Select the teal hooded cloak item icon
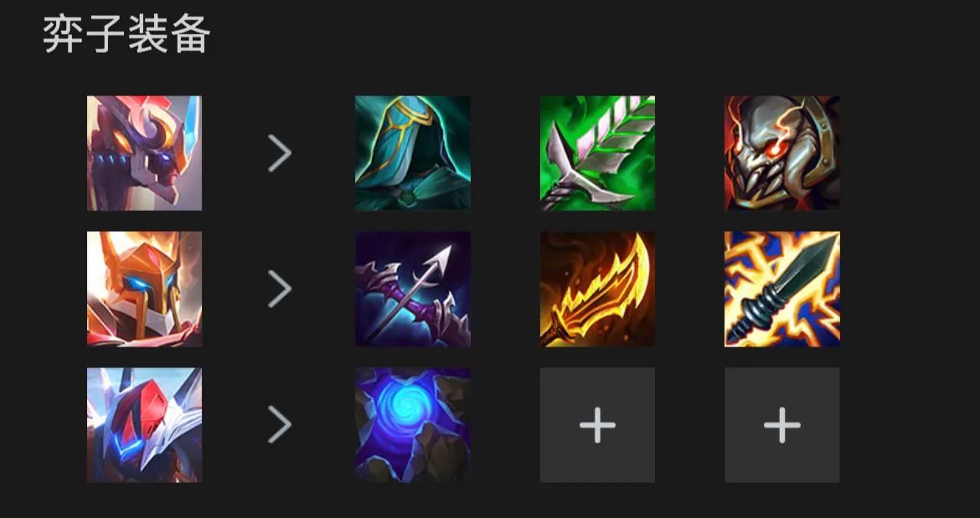Viewport: 980px width, 518px height. tap(412, 153)
